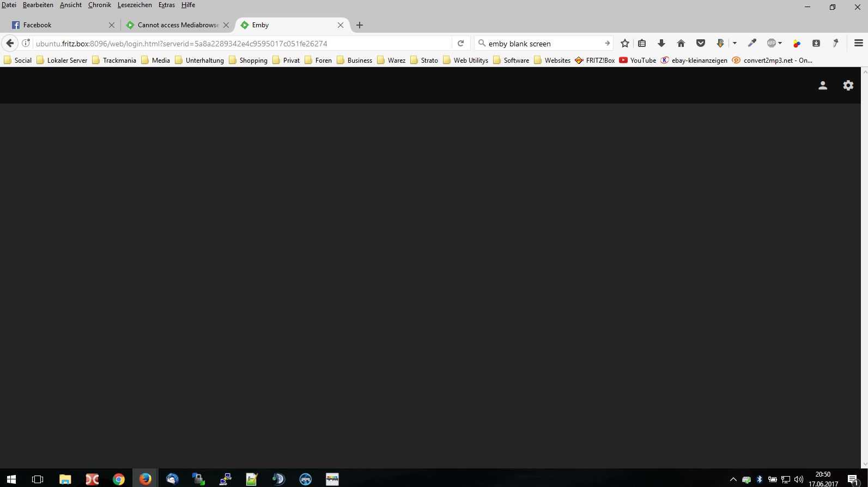
Task: Open the Trackmania bookmarks folder
Action: tap(114, 61)
